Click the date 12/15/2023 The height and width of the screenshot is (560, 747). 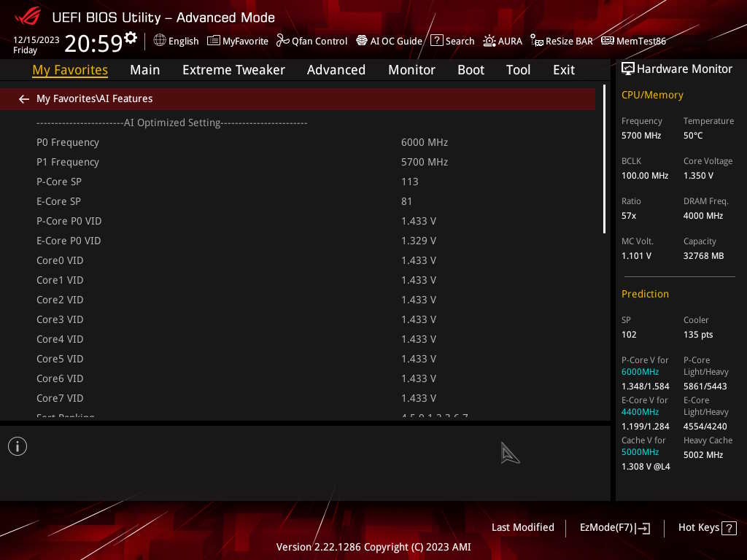[x=36, y=40]
